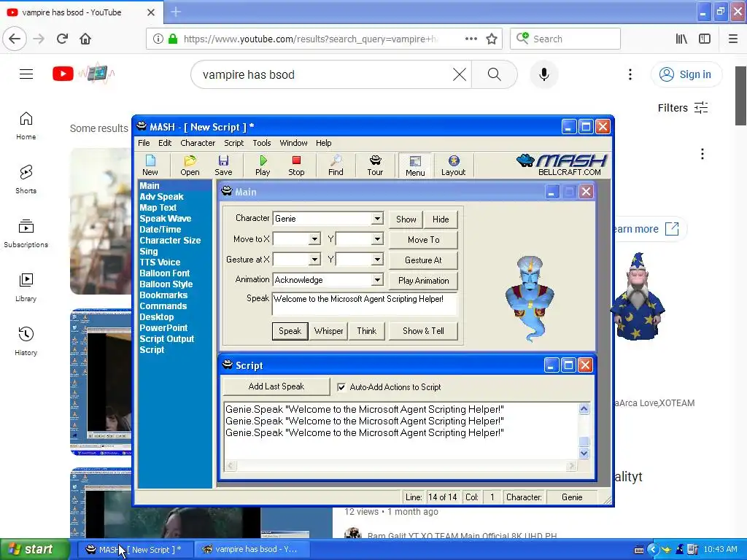
Task: Click the Hide character button
Action: coord(441,219)
